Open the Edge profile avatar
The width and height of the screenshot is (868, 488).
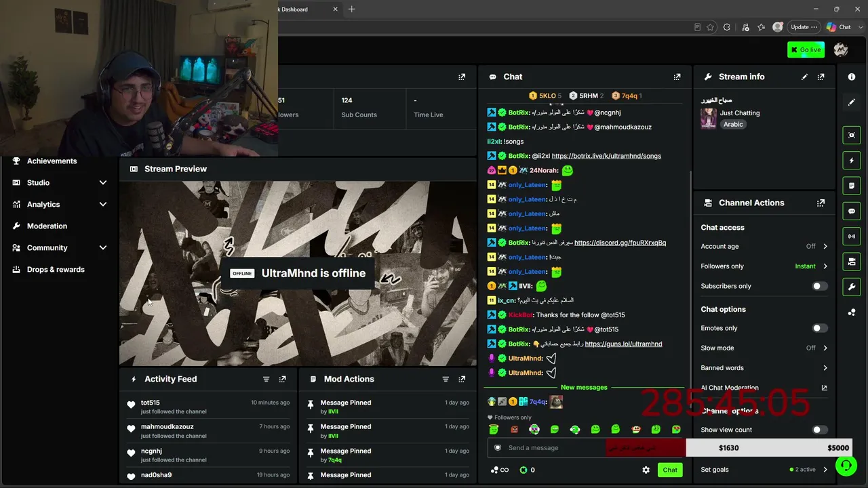[778, 27]
